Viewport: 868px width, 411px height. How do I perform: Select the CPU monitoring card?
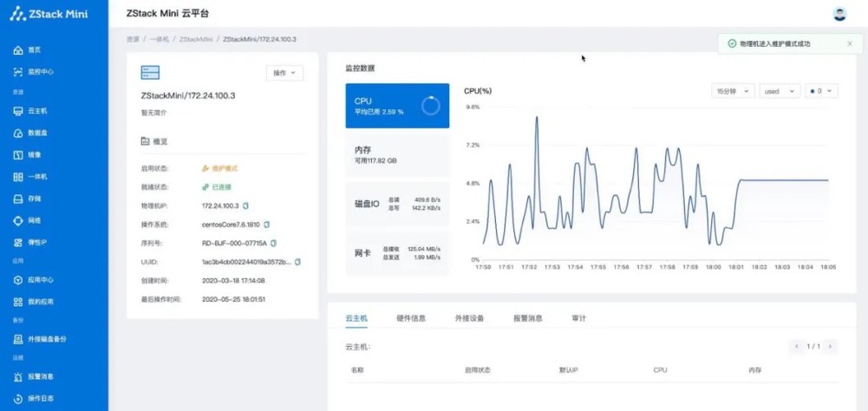[x=397, y=106]
